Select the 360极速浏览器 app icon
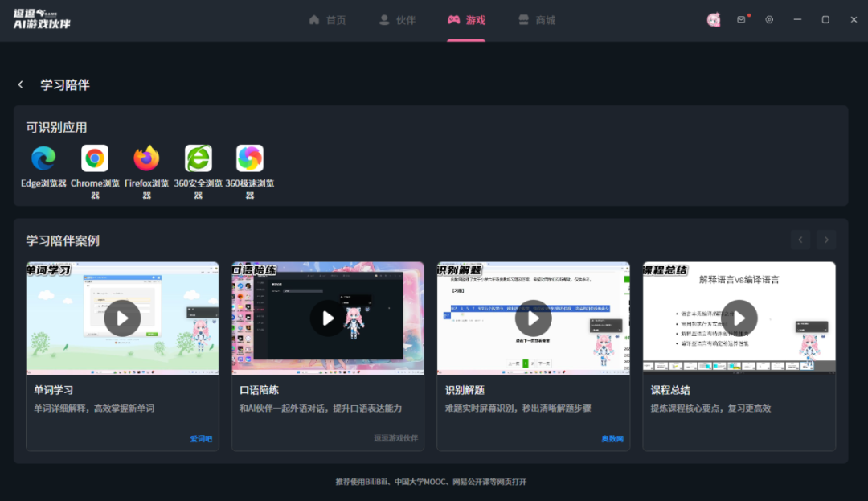This screenshot has width=868, height=501. [249, 158]
